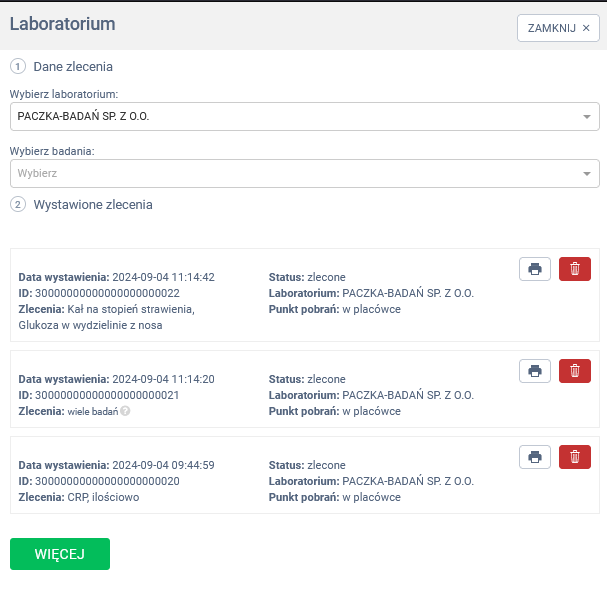Delete the order with ID ending 022
Screen dimensions: 607x614
pos(574,269)
